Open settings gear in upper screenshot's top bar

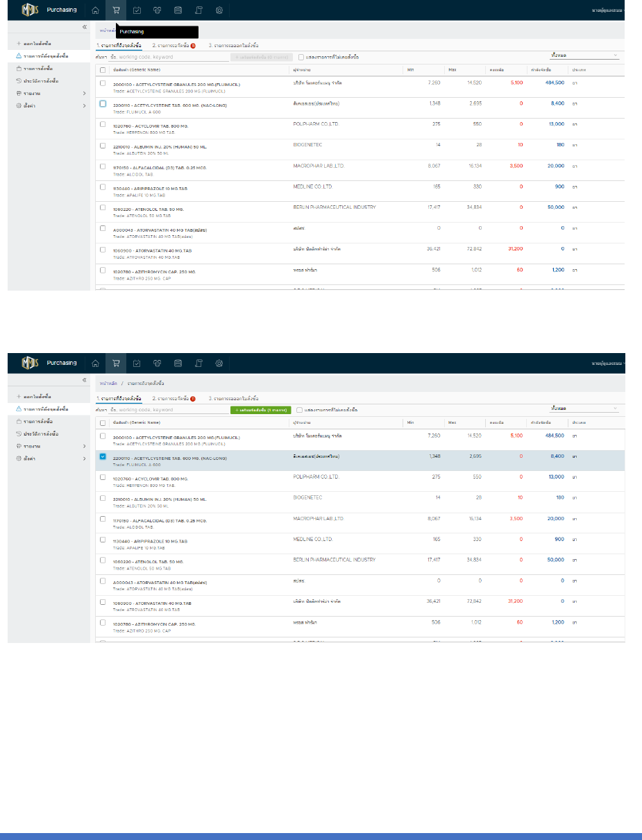(219, 10)
